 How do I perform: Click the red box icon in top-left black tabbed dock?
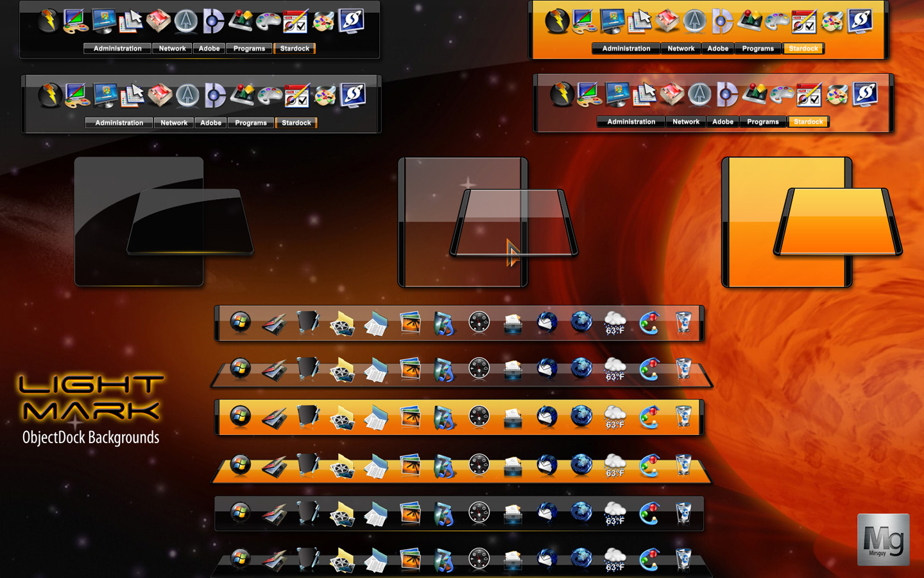point(158,21)
